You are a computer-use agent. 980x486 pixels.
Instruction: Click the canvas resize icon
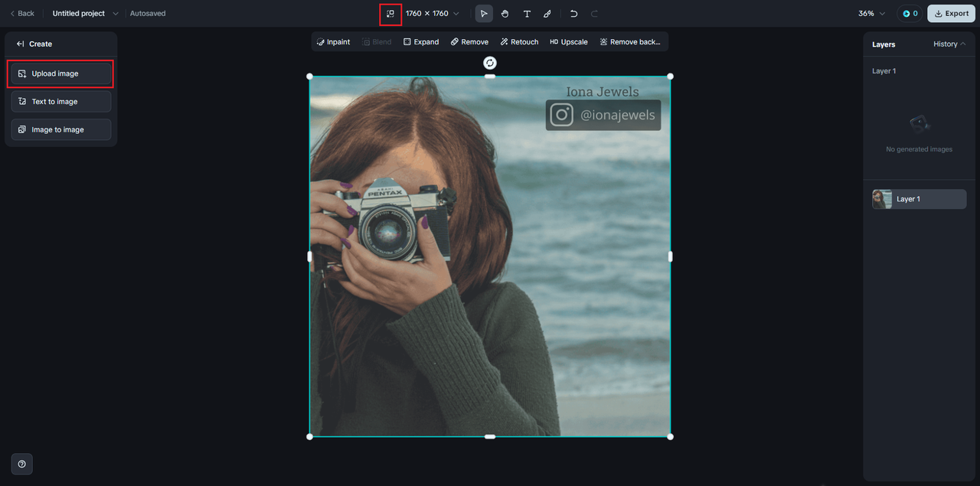390,14
